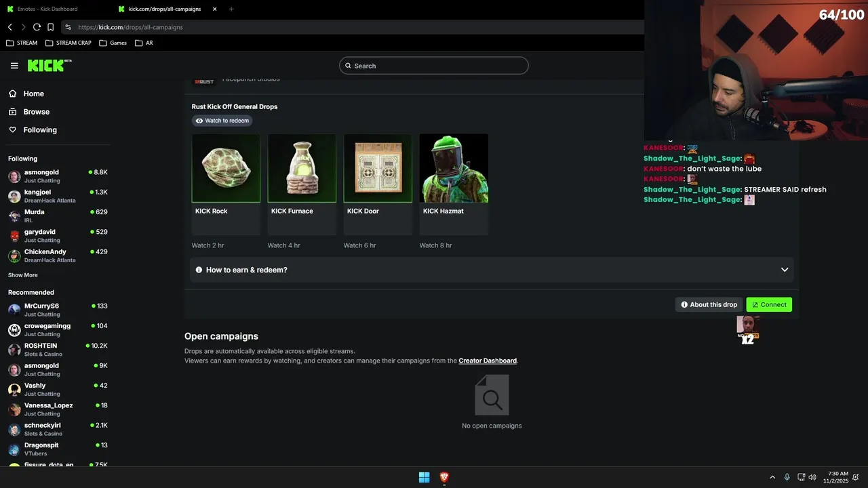Viewport: 868px width, 488px height.
Task: Open the taskbar clock and date
Action: click(836, 477)
